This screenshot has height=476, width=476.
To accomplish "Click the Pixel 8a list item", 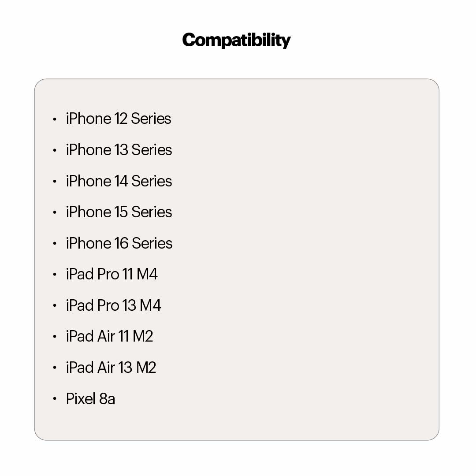I will [x=90, y=399].
